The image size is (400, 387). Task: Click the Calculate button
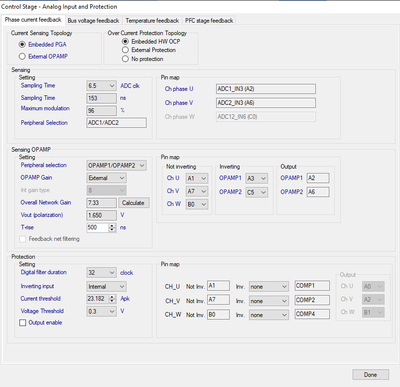click(133, 203)
